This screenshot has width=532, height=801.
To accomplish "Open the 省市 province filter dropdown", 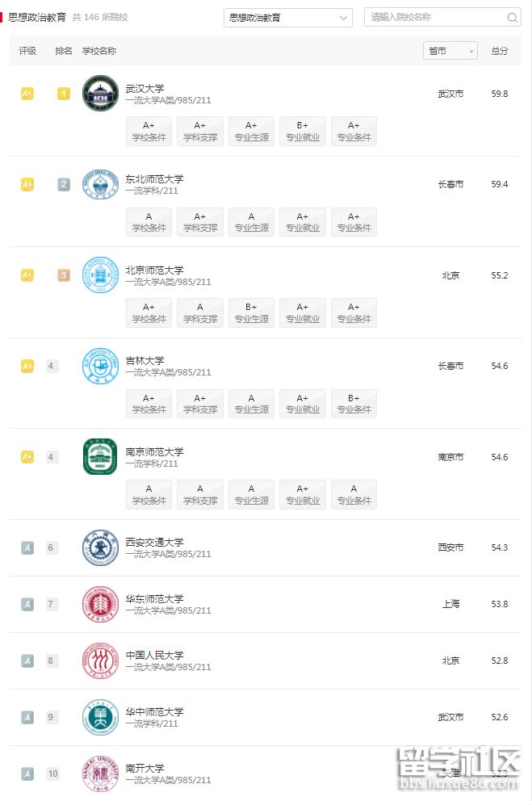I will coord(450,51).
